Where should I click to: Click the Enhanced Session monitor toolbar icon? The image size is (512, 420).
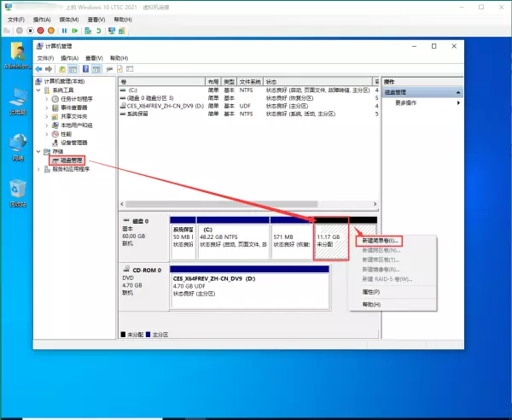pos(112,31)
